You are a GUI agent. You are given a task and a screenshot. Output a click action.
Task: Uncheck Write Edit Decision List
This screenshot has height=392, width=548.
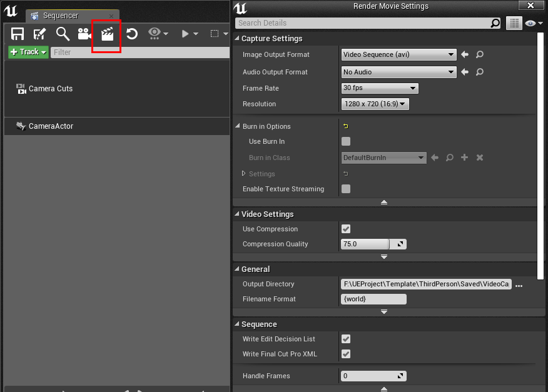coord(346,339)
